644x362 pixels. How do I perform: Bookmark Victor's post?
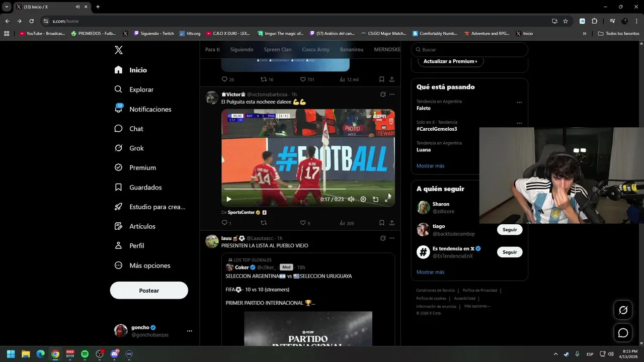click(382, 223)
